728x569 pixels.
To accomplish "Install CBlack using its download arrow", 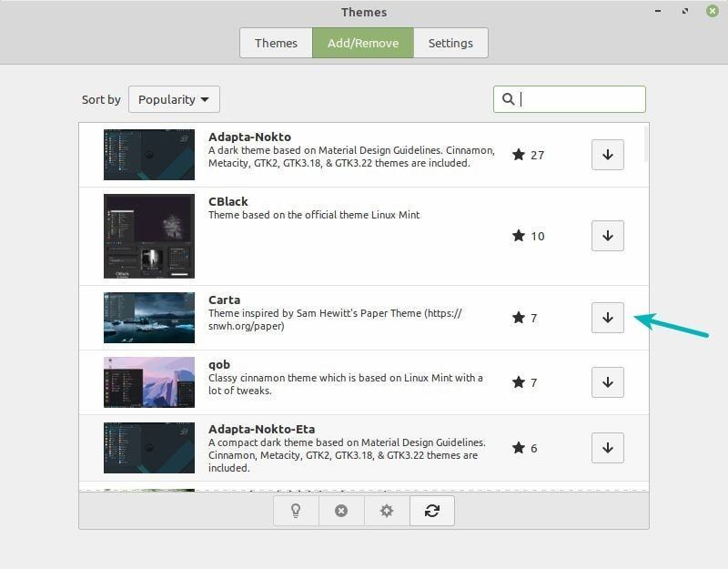I will click(x=607, y=236).
